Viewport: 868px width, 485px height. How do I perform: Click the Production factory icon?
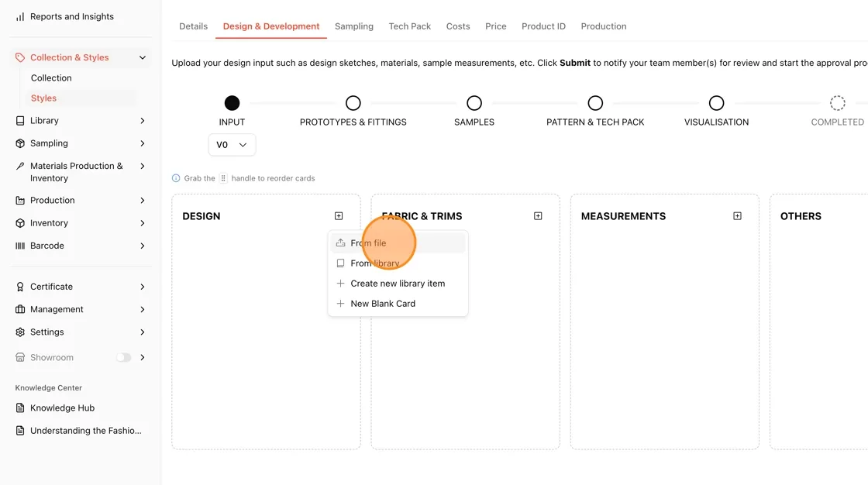[20, 201]
